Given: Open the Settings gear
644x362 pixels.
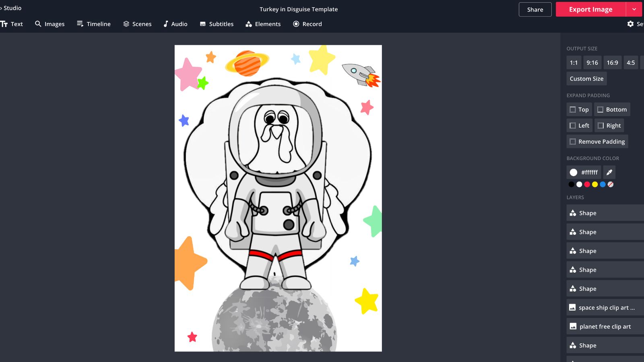Looking at the screenshot, I should tap(630, 24).
